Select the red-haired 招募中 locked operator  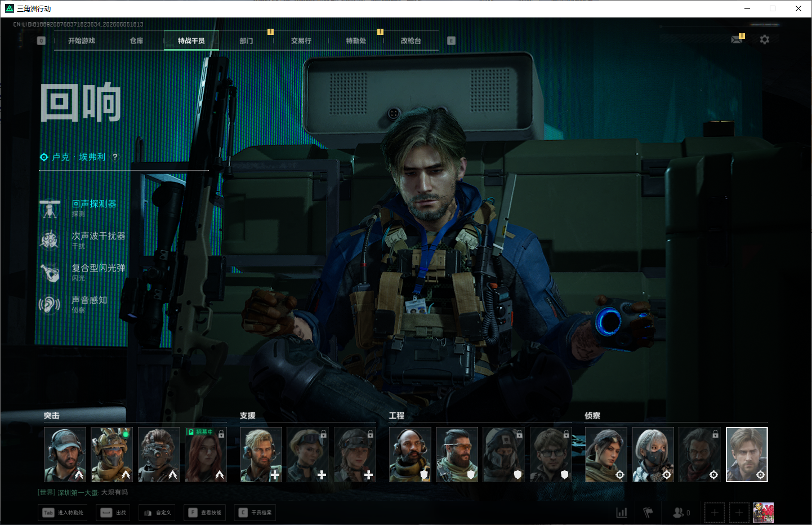206,455
